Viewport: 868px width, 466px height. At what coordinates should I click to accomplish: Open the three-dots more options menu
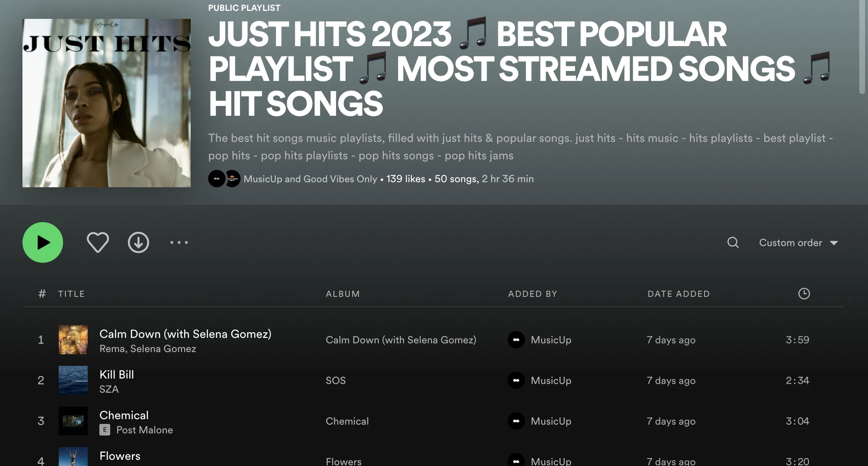[x=179, y=242]
